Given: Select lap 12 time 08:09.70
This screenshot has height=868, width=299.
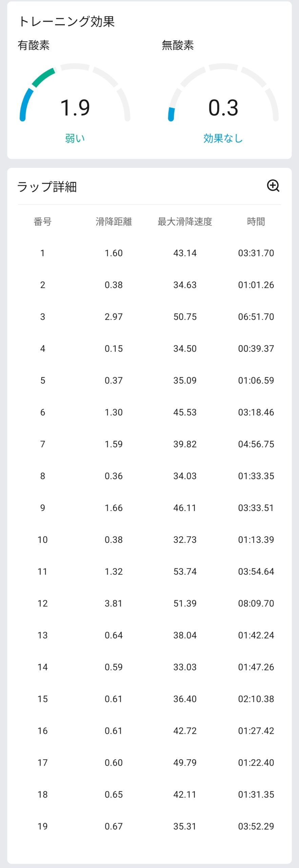Looking at the screenshot, I should pyautogui.click(x=256, y=603).
